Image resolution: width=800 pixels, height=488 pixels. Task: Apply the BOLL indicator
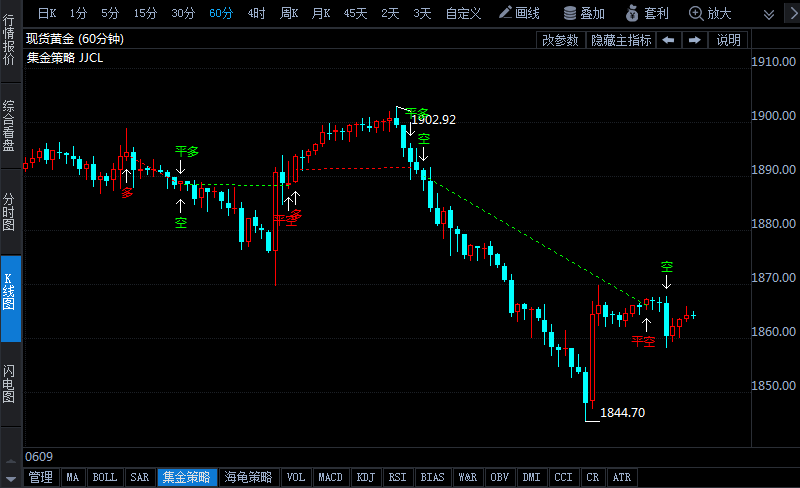(x=105, y=477)
